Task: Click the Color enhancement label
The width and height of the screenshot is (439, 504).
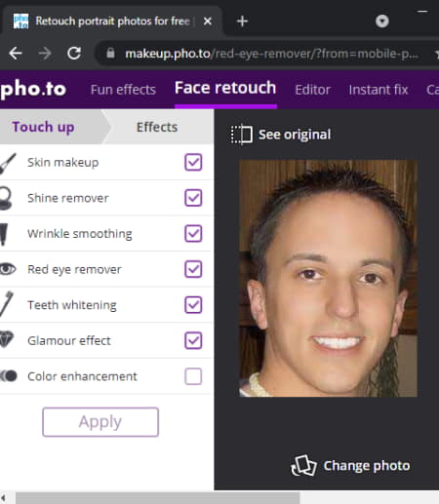Action: (x=82, y=376)
